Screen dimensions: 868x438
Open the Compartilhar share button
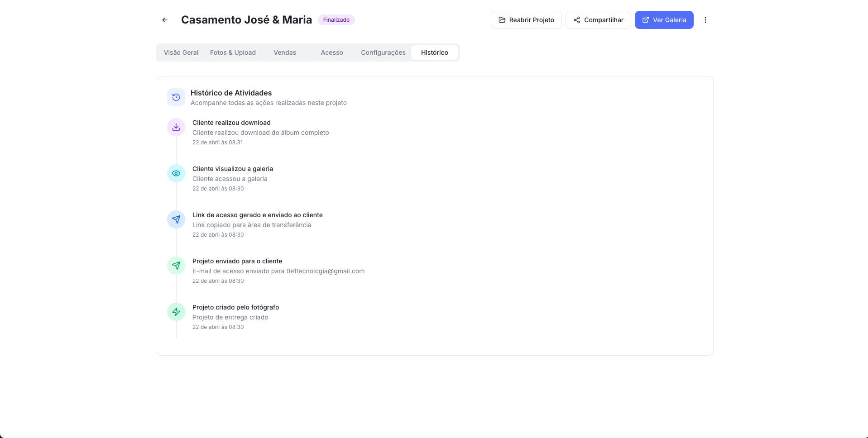[x=598, y=20]
